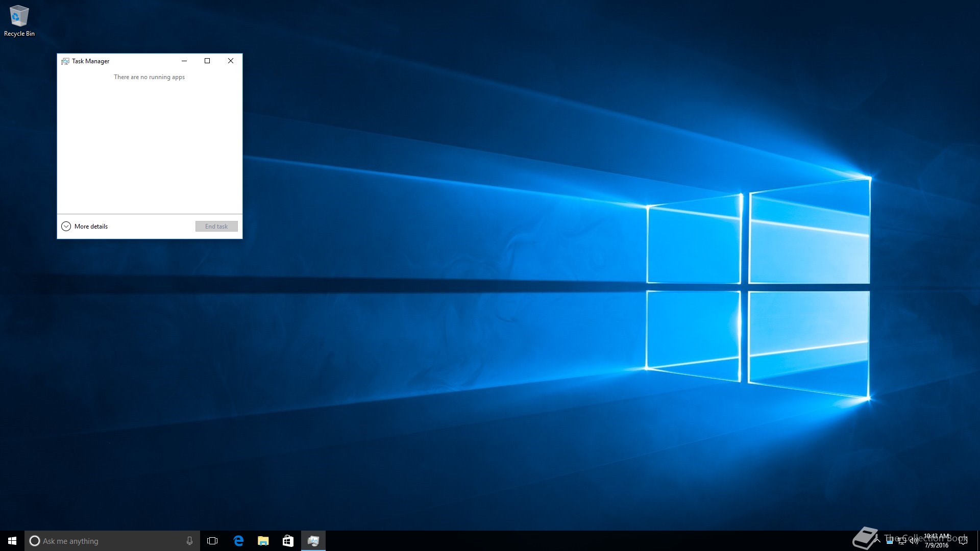Image resolution: width=980 pixels, height=551 pixels.
Task: Open the network status tray icon
Action: pos(902,541)
